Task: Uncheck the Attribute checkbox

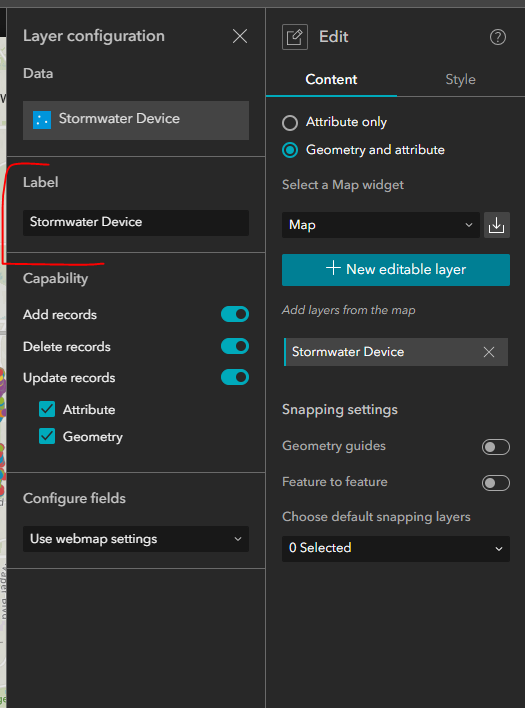Action: (47, 409)
